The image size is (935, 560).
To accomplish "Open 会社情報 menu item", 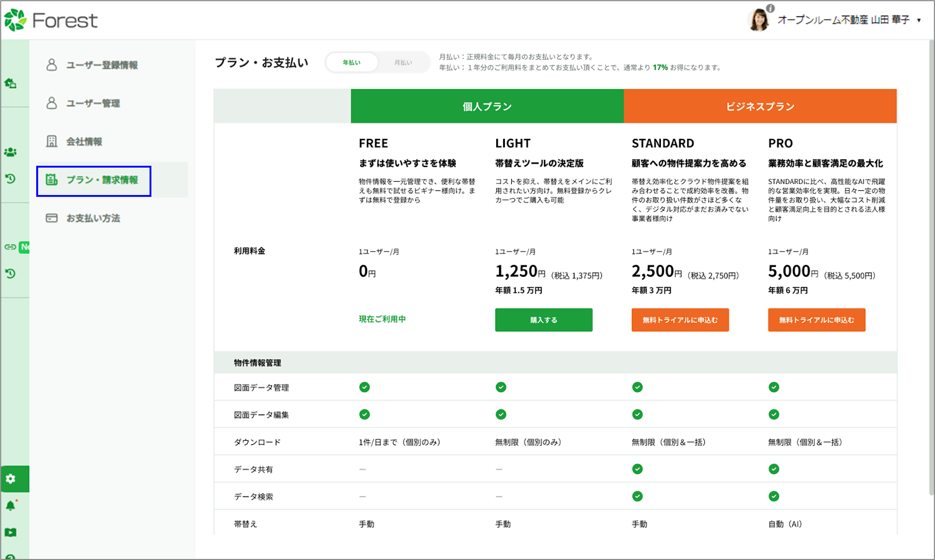I will point(84,141).
